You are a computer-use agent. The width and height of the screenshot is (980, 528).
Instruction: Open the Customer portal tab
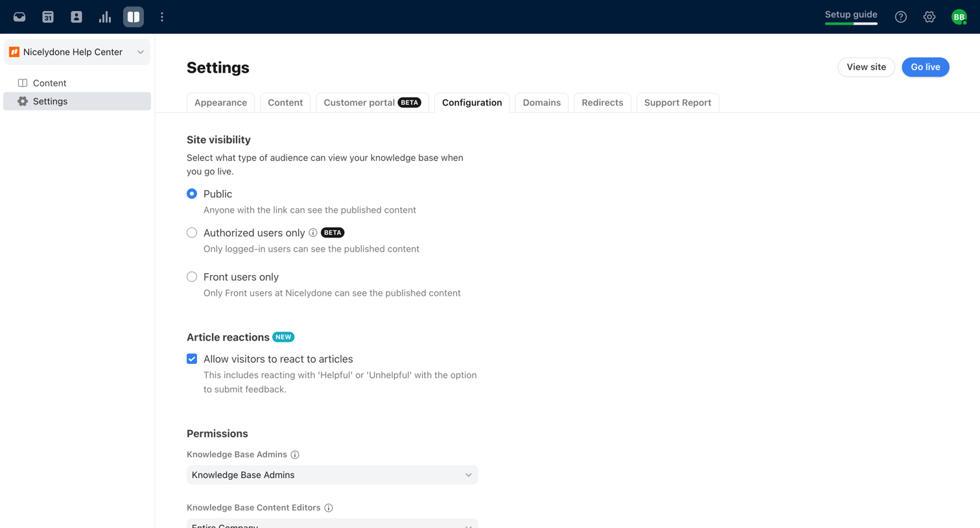(x=372, y=102)
